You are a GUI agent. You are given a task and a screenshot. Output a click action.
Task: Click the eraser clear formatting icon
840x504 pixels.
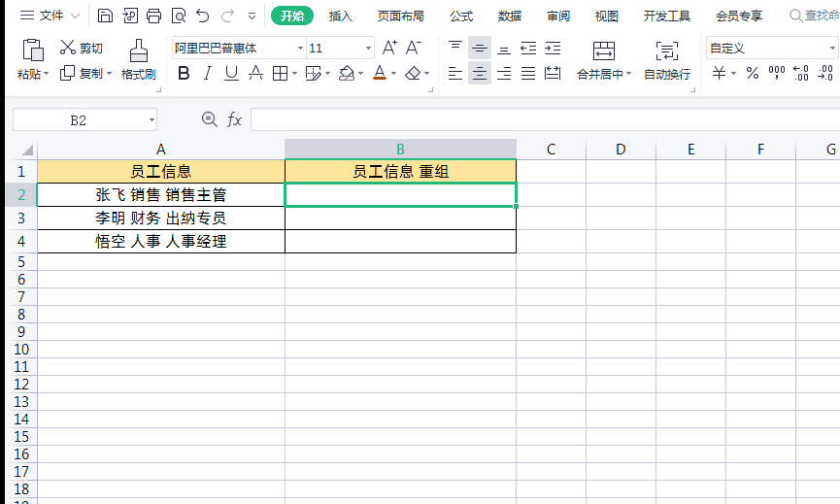pos(413,73)
